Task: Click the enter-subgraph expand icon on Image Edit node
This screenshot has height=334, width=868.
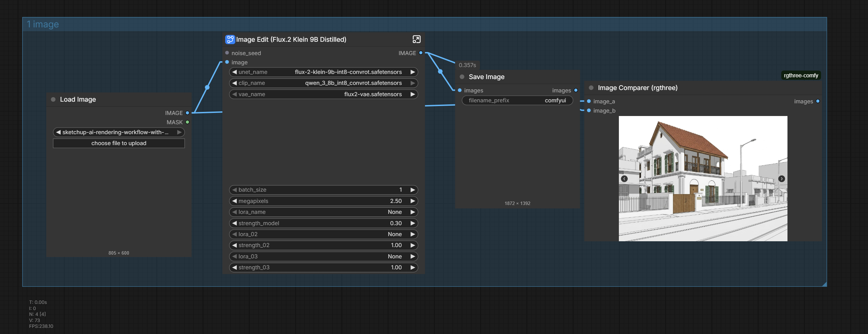Action: pyautogui.click(x=416, y=39)
